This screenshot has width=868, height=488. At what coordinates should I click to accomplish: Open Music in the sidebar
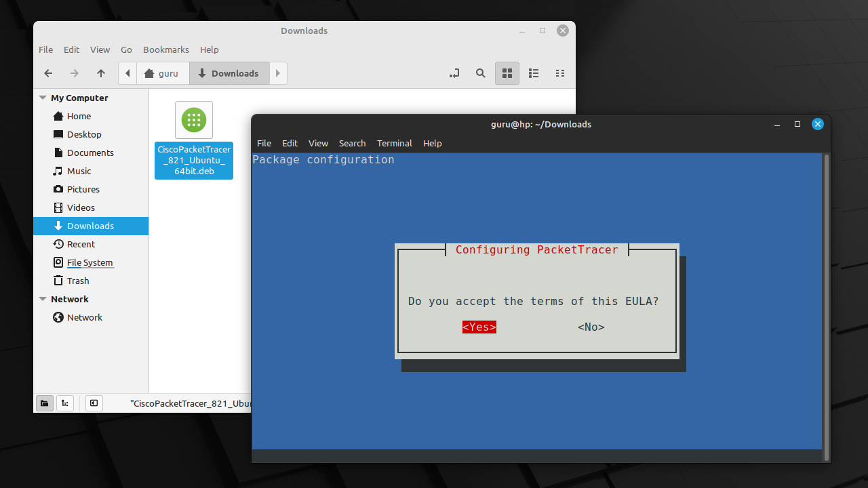tap(91, 171)
